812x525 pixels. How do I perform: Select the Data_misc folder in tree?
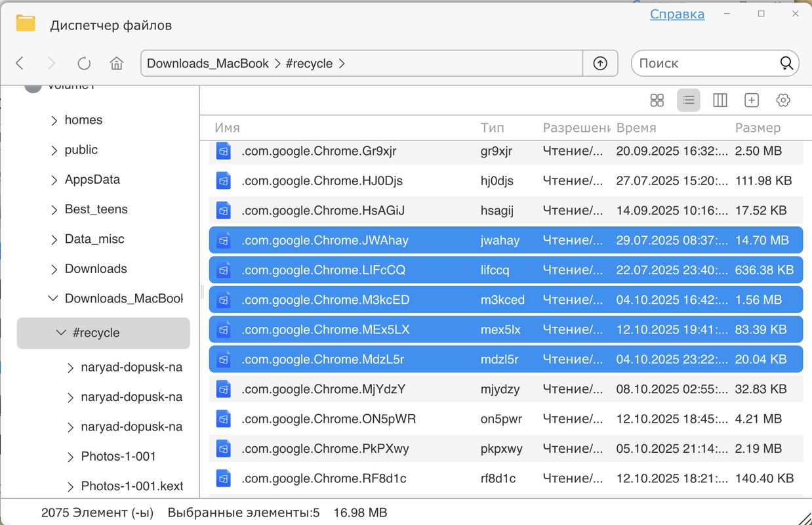tap(94, 240)
